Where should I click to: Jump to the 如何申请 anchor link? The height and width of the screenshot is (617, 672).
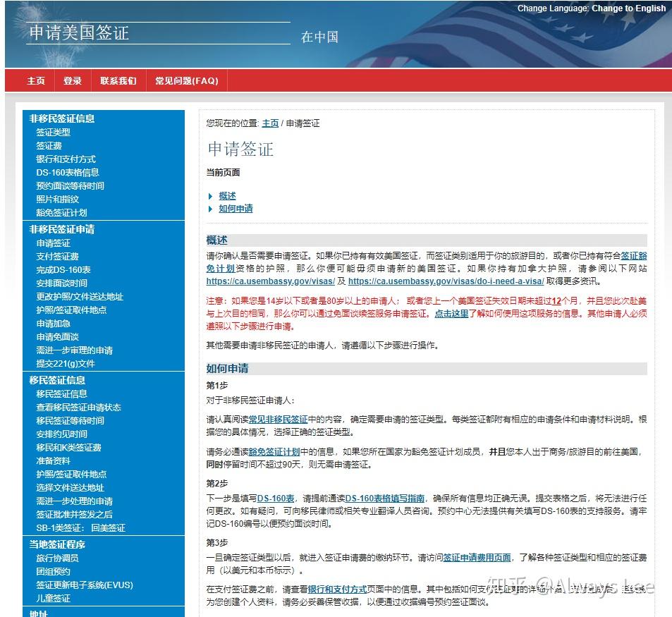[236, 209]
